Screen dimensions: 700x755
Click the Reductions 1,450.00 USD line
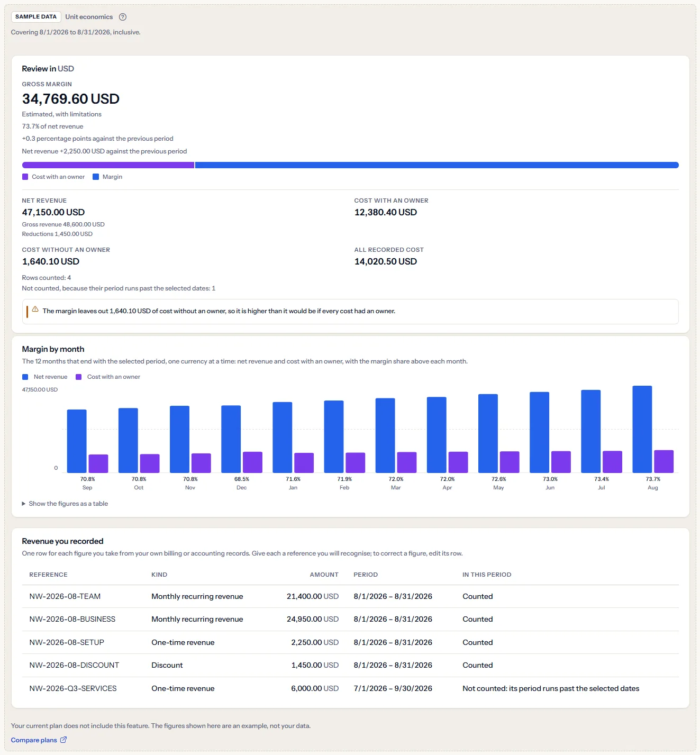(x=57, y=234)
